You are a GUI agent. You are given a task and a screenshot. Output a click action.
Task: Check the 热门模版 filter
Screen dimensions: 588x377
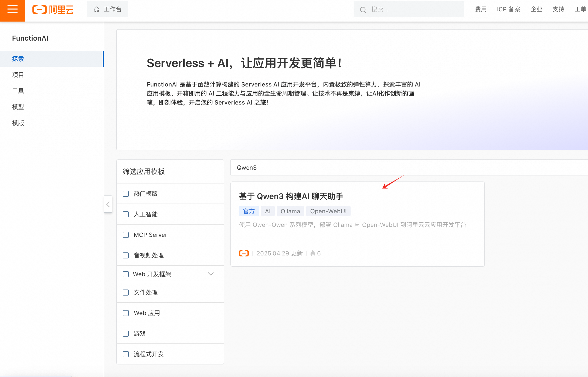tap(126, 194)
